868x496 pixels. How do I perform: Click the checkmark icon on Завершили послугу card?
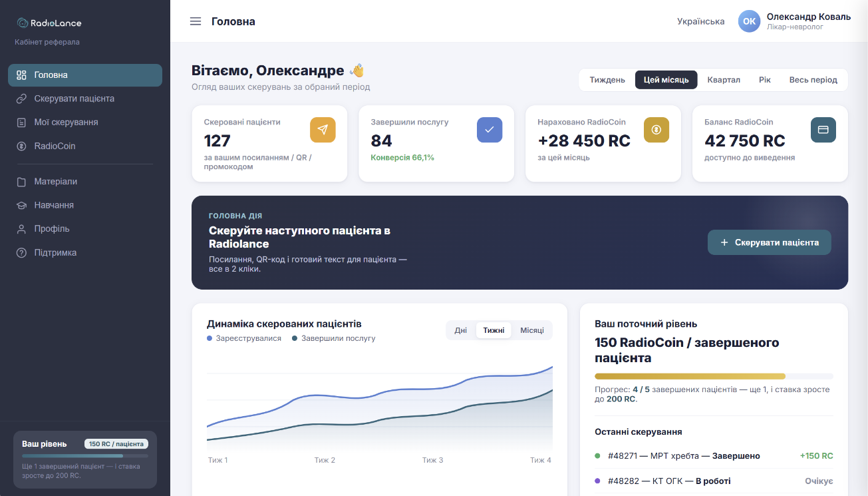[490, 130]
